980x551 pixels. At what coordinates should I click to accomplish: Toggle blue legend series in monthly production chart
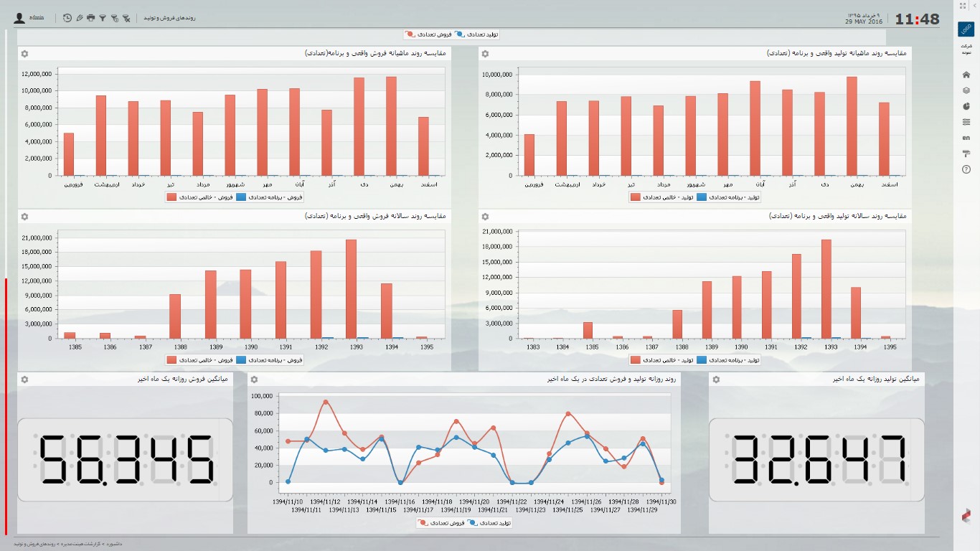pyautogui.click(x=729, y=197)
